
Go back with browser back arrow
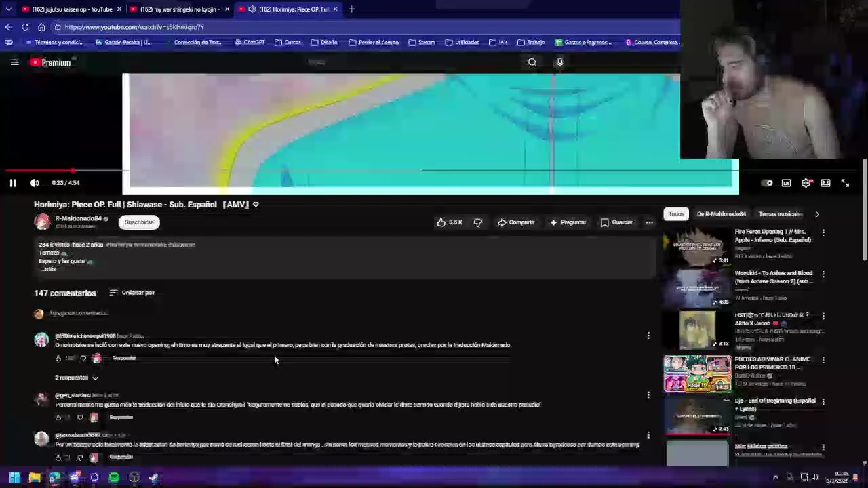pos(8,27)
